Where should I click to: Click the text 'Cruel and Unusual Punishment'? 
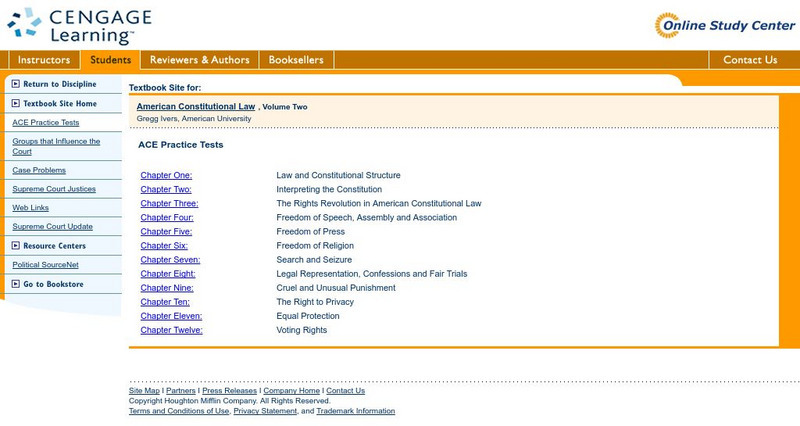(x=336, y=288)
